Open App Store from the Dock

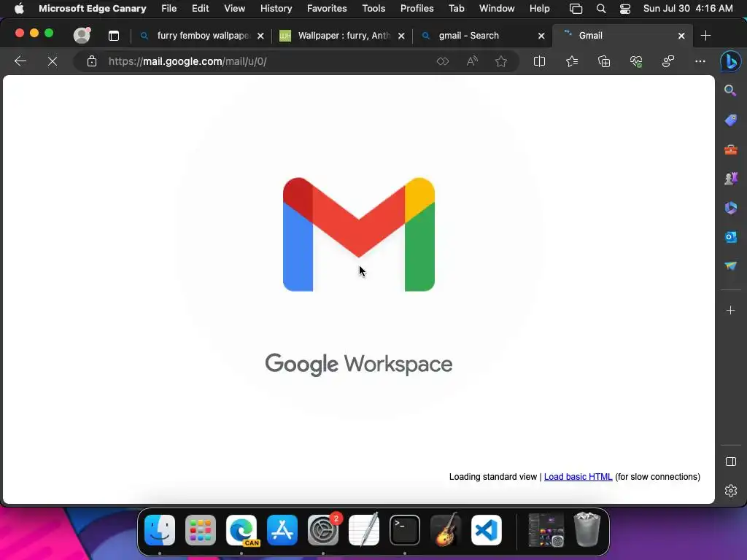click(282, 530)
